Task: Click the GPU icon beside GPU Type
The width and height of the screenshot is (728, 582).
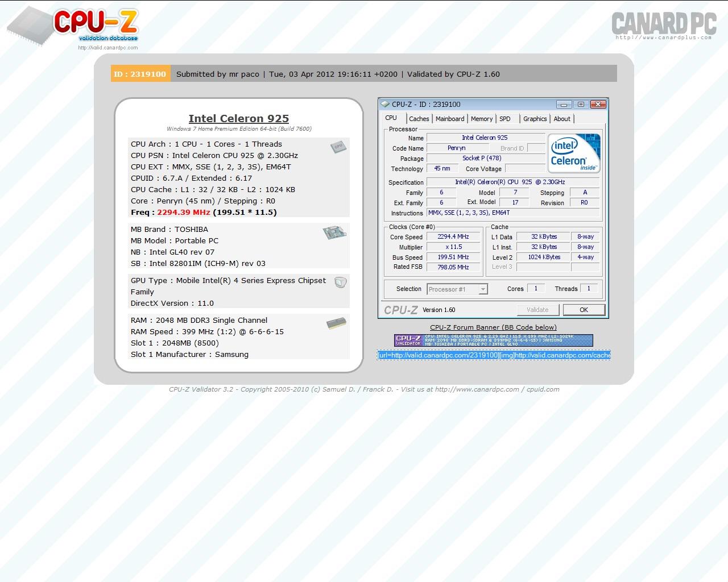Action: pyautogui.click(x=340, y=282)
